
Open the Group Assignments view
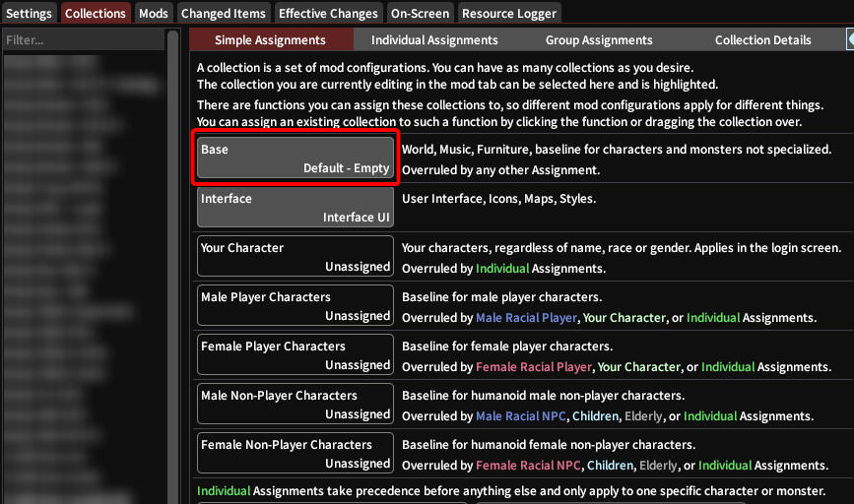(599, 40)
